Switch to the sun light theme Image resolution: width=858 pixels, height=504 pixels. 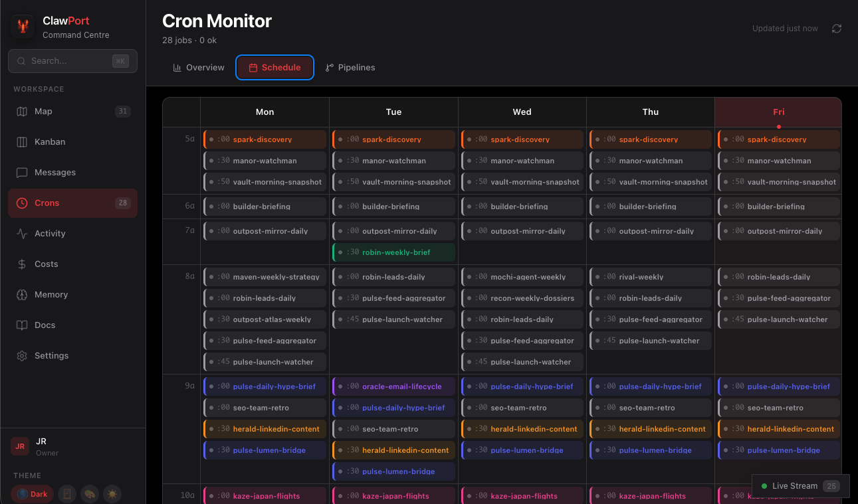tap(112, 494)
